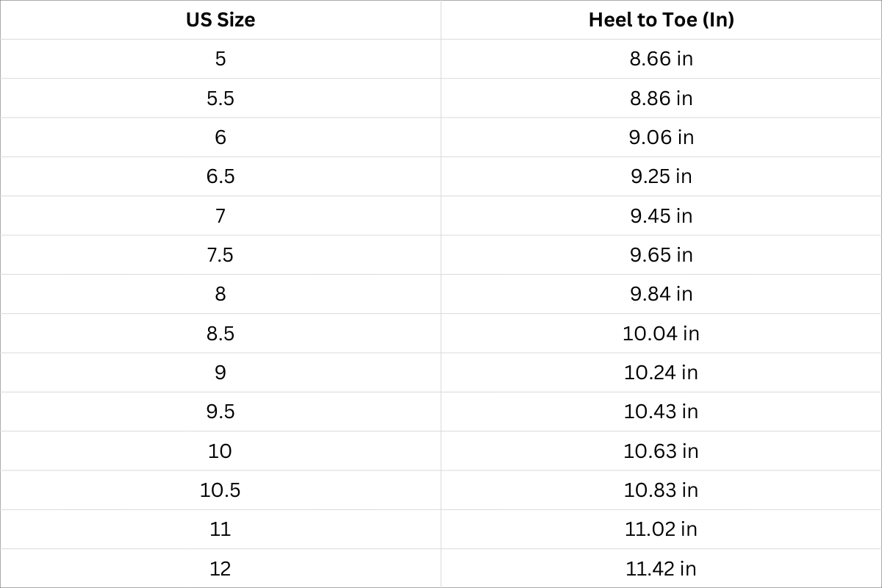The image size is (882, 588).
Task: Click the 9.25 in measurement cell
Action: [661, 176]
